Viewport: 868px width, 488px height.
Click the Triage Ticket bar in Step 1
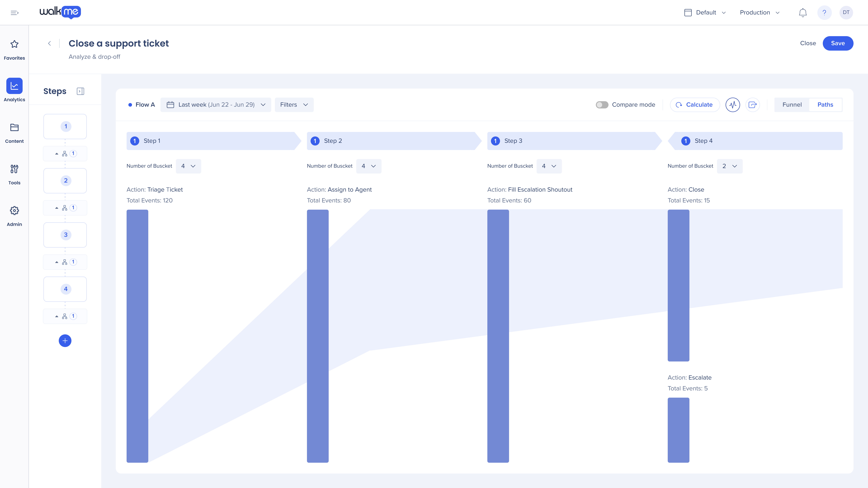coord(137,336)
